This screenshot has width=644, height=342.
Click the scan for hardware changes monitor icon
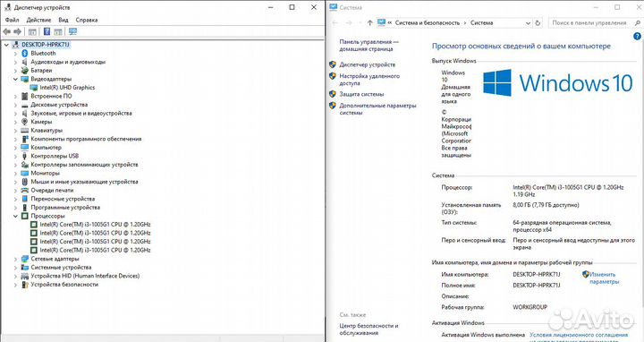(x=72, y=31)
